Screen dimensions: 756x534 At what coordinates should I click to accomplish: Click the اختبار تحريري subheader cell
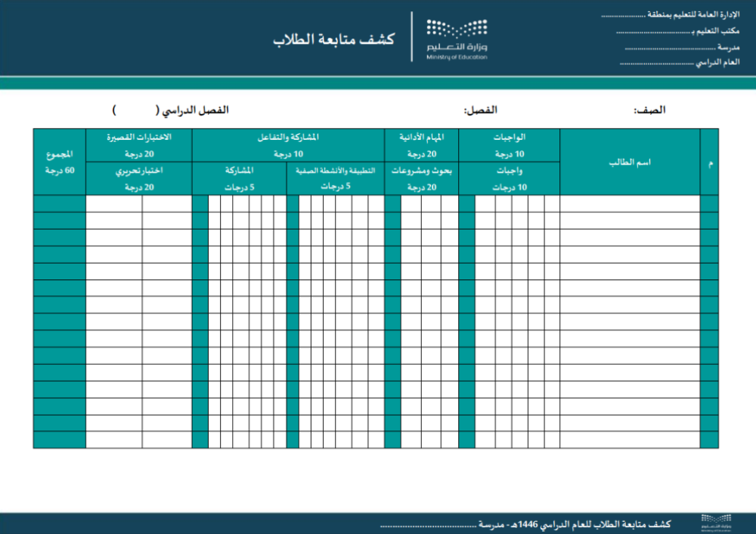coord(138,178)
